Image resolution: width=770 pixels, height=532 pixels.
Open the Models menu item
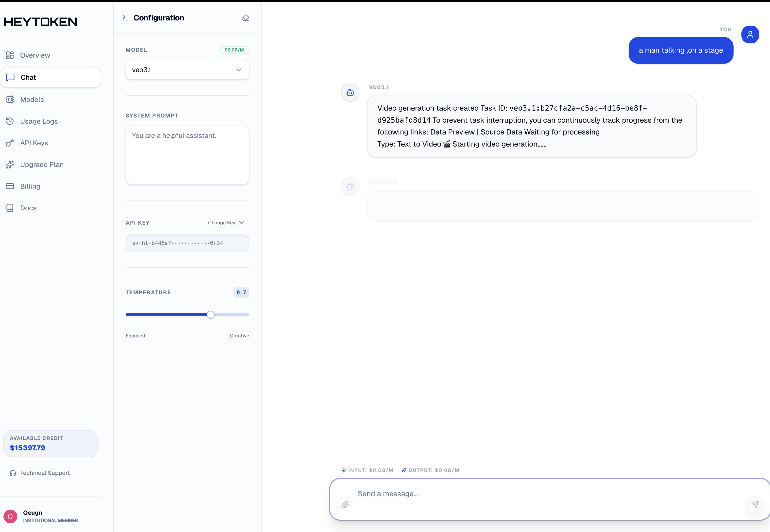(x=32, y=100)
